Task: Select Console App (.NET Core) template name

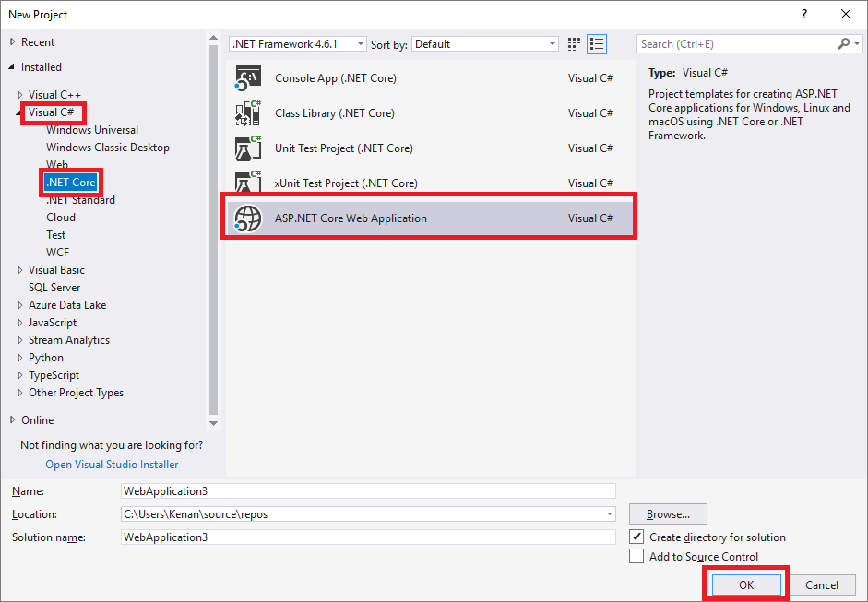Action: (336, 78)
